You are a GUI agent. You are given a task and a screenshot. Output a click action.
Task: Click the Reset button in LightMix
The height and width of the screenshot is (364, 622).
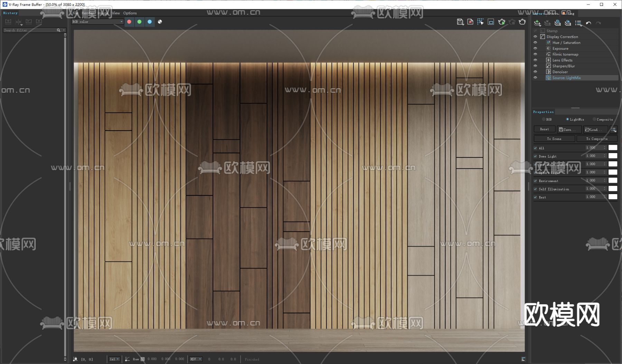coord(544,129)
